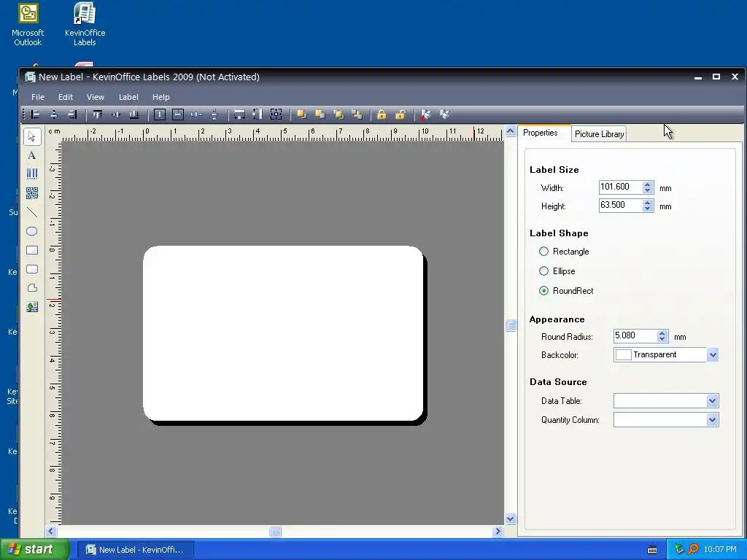Click the Align Vertical Middle toolbar icon
The height and width of the screenshot is (560, 747).
(x=116, y=114)
